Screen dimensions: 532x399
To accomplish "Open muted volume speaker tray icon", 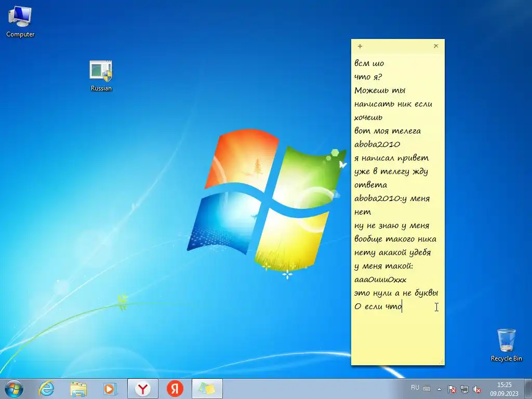I will pos(477,389).
